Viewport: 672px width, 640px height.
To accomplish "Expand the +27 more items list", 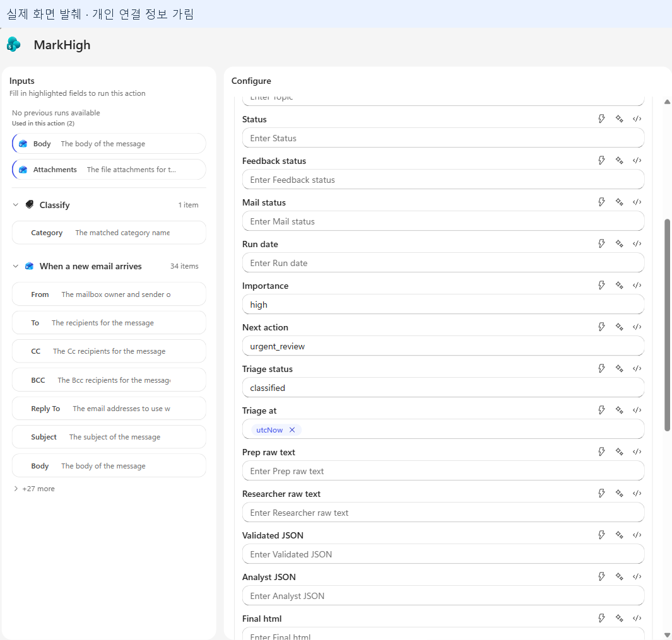I will [34, 489].
